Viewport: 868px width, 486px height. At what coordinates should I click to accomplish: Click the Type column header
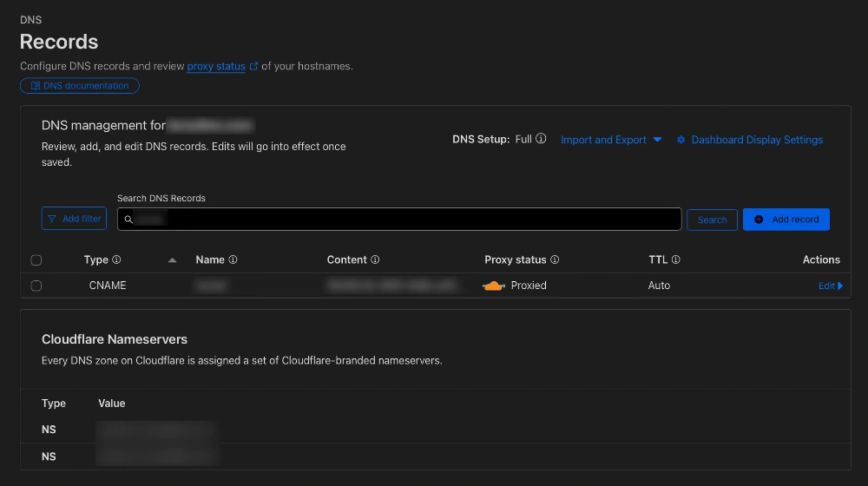pos(95,259)
